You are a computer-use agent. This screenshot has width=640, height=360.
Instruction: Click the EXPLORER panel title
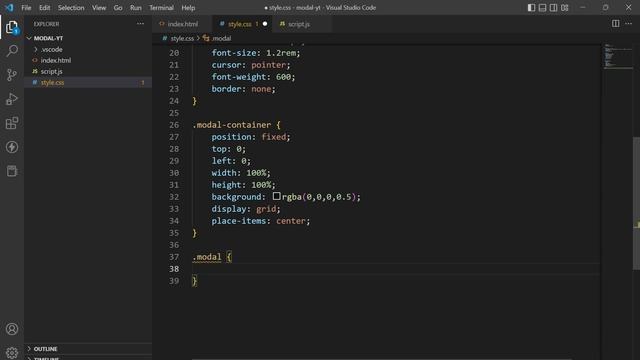pos(46,24)
